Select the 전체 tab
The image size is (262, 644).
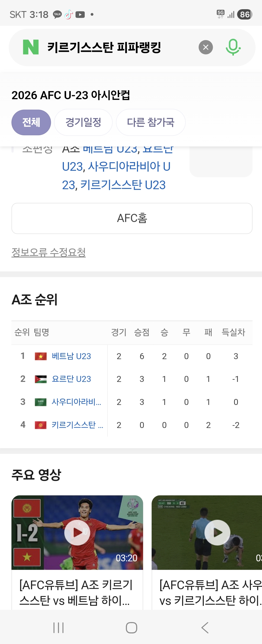click(31, 122)
